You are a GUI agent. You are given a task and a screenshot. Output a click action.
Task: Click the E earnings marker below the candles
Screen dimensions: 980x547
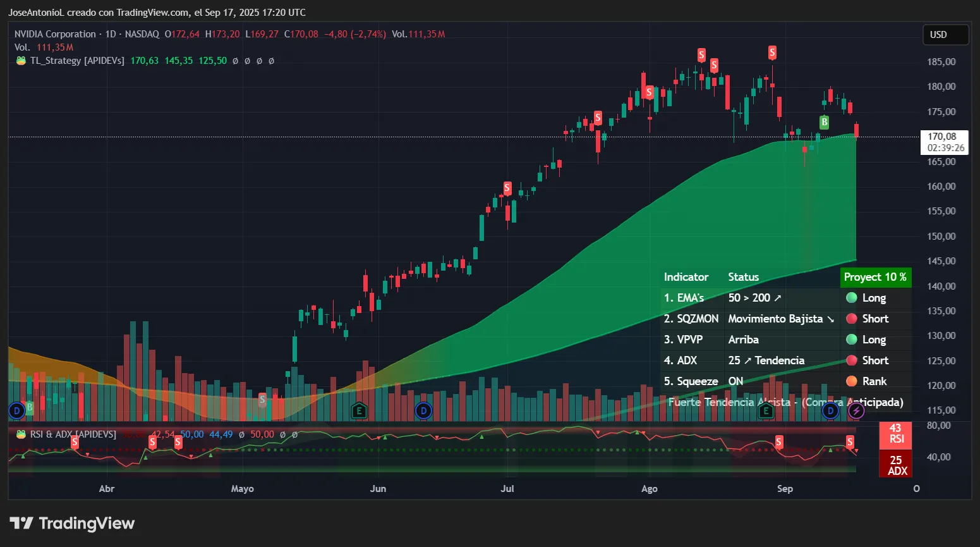[358, 410]
